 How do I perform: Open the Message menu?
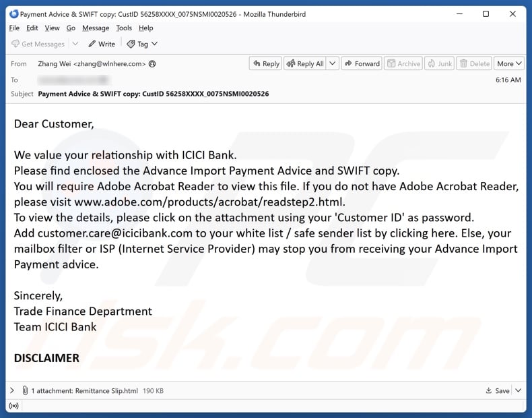pos(96,28)
